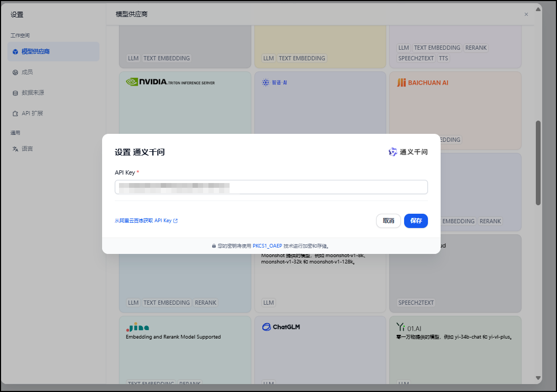Click the RERANK tag beside TTS card tags
557x392 pixels.
(x=476, y=48)
